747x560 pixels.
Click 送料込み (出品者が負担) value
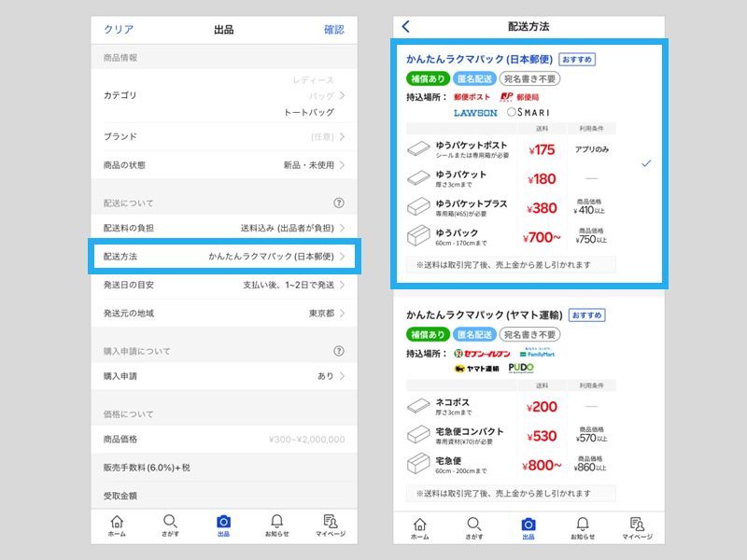point(288,228)
